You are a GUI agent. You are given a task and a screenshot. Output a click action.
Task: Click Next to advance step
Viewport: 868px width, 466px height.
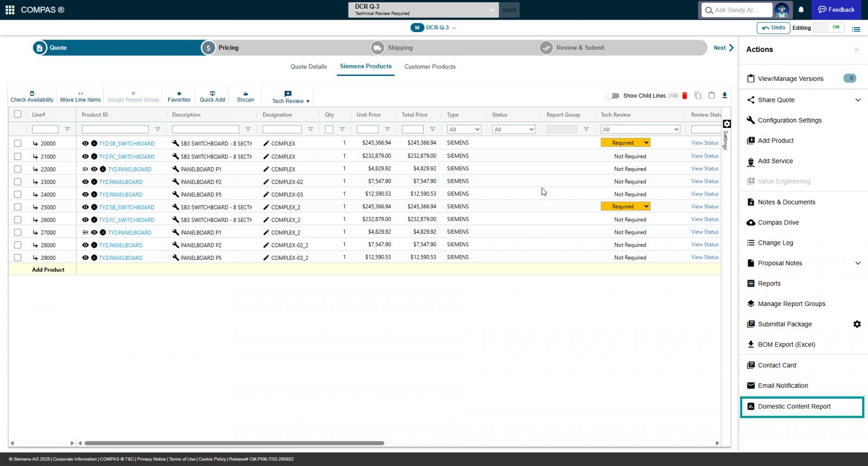[724, 48]
